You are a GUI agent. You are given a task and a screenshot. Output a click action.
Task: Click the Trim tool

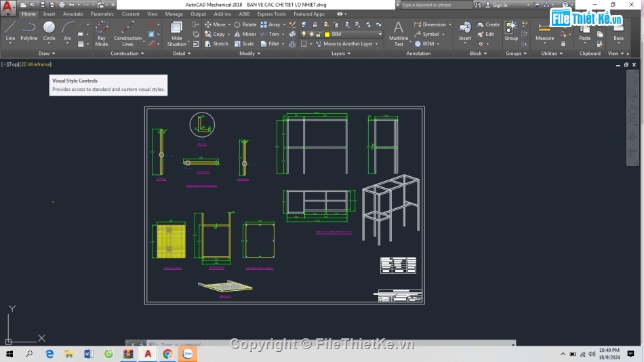point(270,34)
